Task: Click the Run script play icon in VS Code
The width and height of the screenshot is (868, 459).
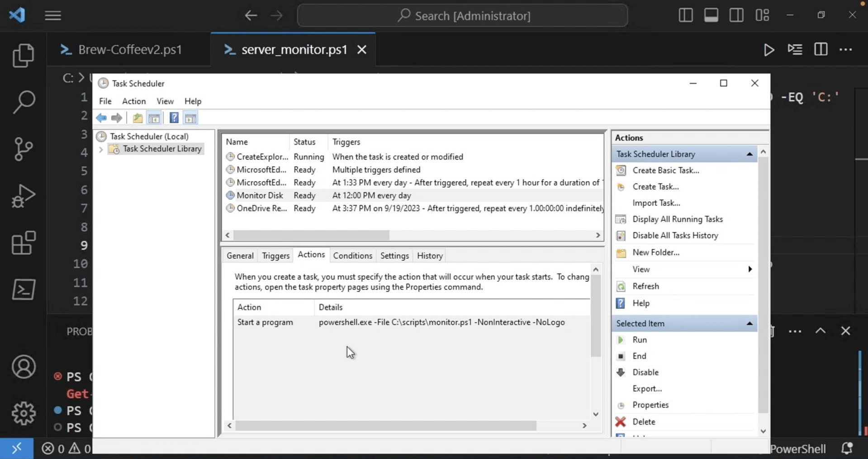Action: pos(769,49)
